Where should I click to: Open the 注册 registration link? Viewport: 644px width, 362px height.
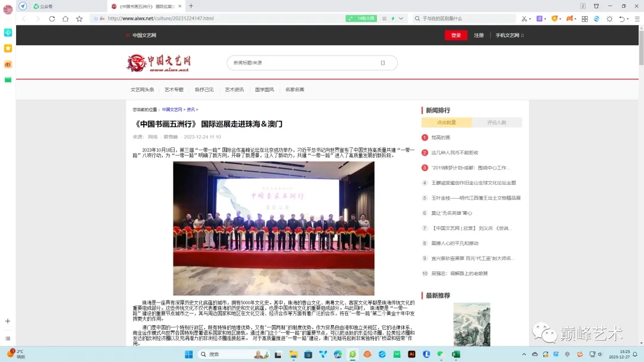pos(479,35)
